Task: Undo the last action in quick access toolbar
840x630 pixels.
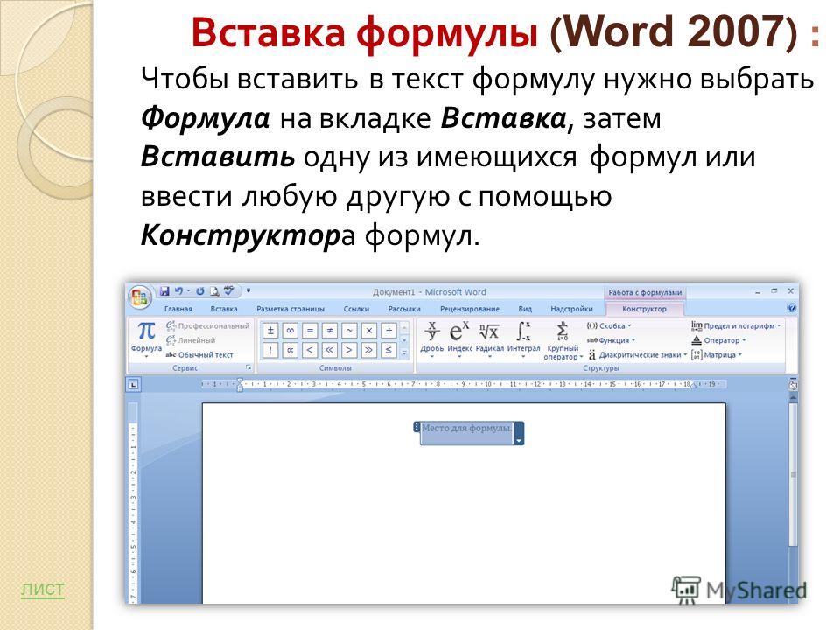Action: (x=178, y=291)
